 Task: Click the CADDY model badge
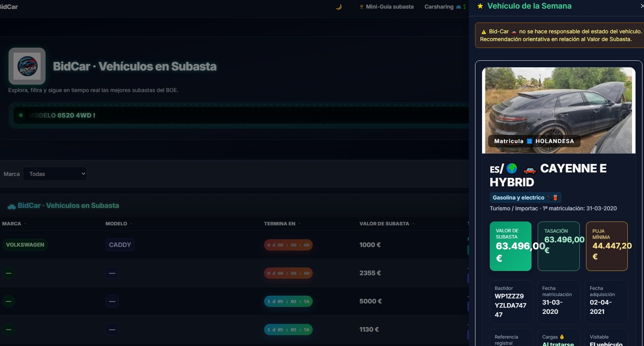click(x=120, y=245)
